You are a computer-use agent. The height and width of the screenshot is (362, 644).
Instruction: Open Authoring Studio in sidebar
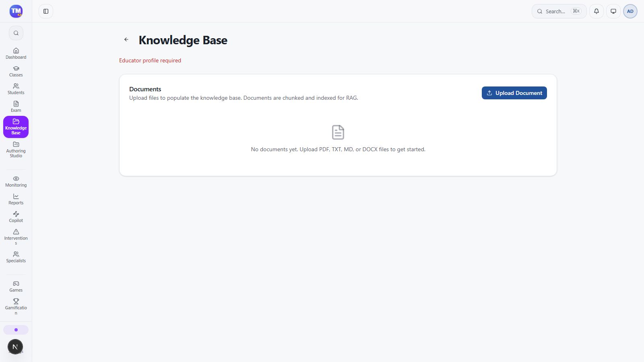pos(16,150)
